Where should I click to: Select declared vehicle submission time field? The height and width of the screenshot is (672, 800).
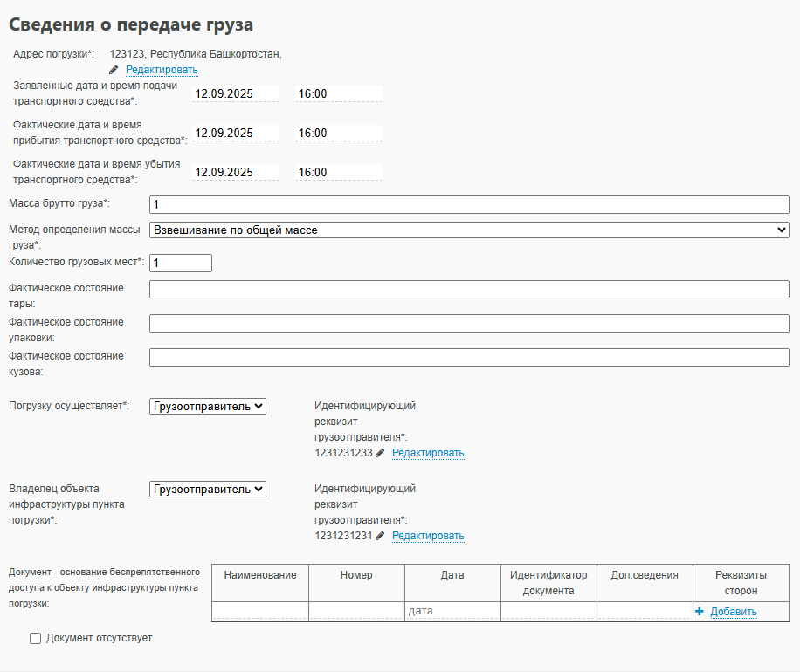(339, 93)
